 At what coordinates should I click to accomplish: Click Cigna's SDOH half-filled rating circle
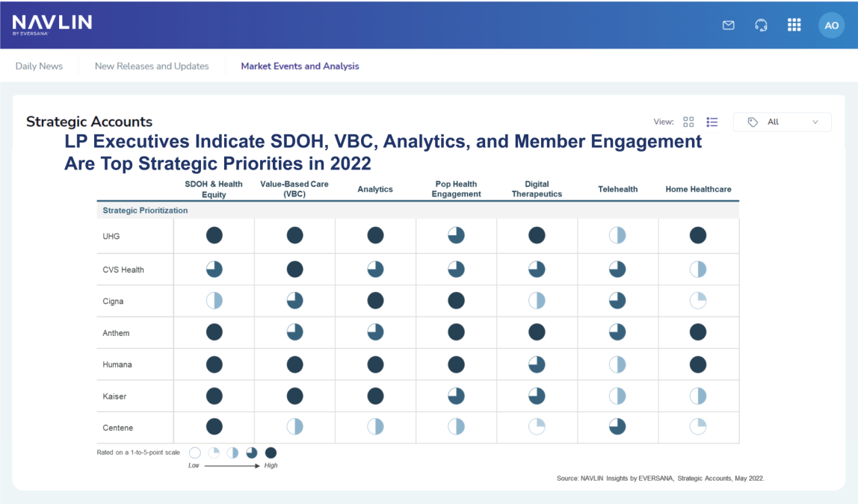[214, 301]
